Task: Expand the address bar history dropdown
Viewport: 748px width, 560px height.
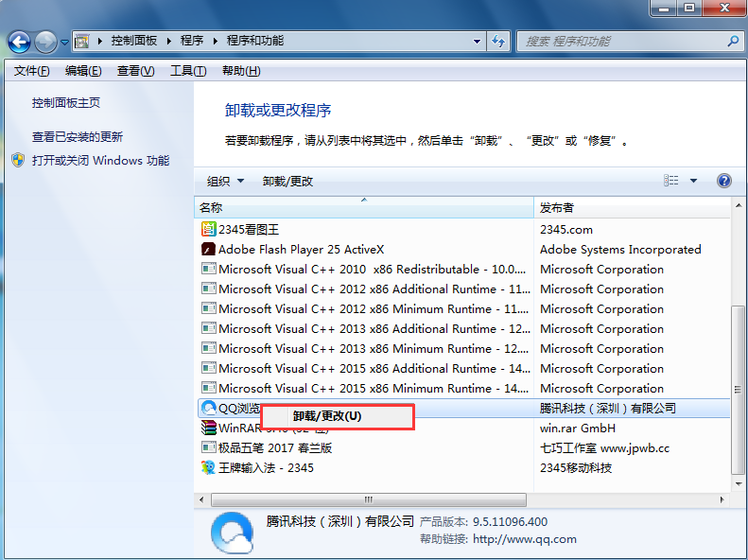Action: (x=477, y=42)
